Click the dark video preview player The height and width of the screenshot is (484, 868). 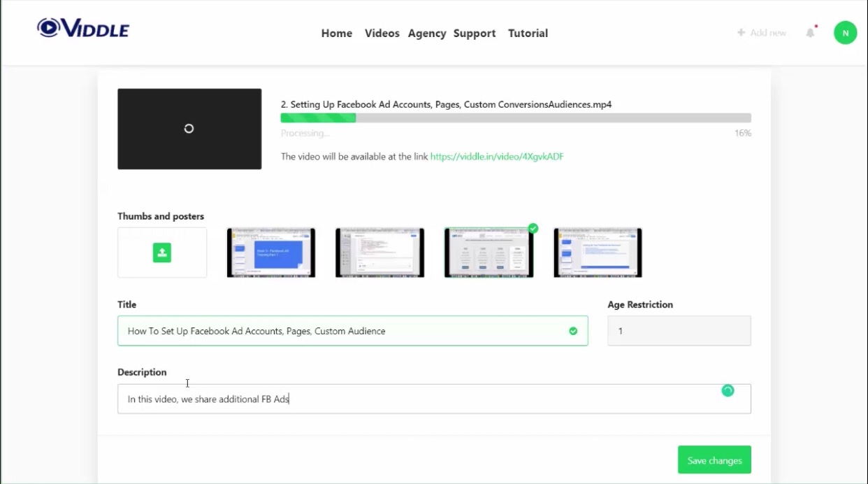189,129
